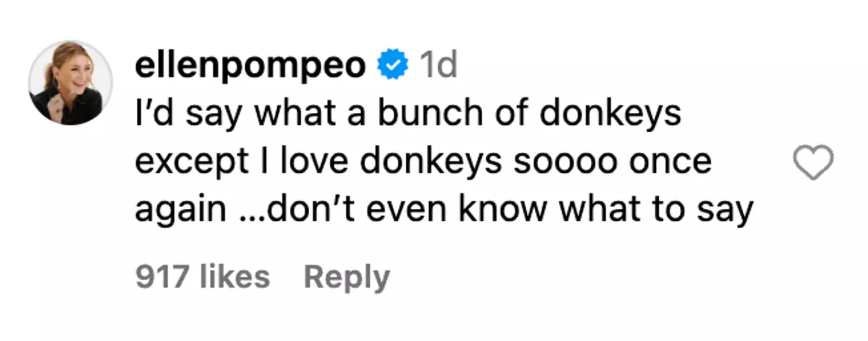Tap the round avatar beside ellenpompeo
The image size is (868, 341).
[70, 83]
